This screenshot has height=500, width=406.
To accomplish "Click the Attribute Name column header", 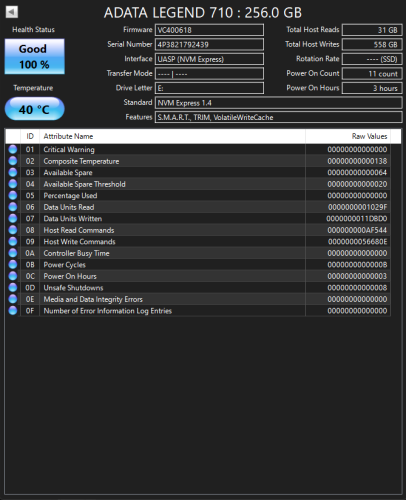I will click(x=172, y=136).
